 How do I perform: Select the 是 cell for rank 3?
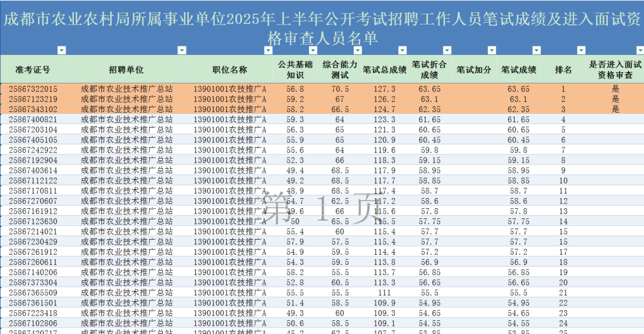pos(615,109)
